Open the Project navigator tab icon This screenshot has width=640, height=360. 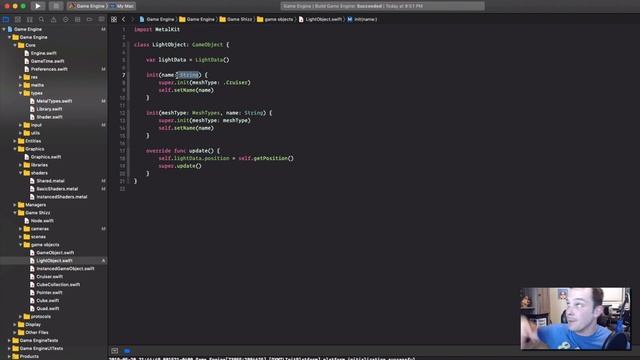6,20
